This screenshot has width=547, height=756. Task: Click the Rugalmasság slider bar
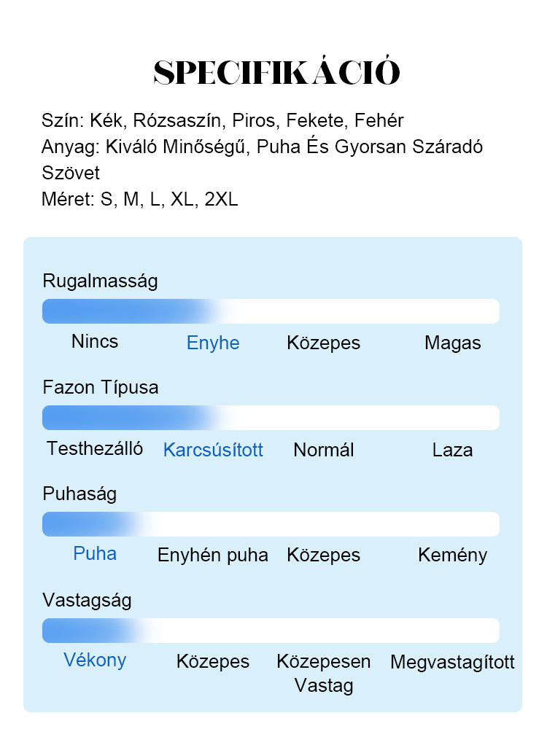[x=271, y=311]
